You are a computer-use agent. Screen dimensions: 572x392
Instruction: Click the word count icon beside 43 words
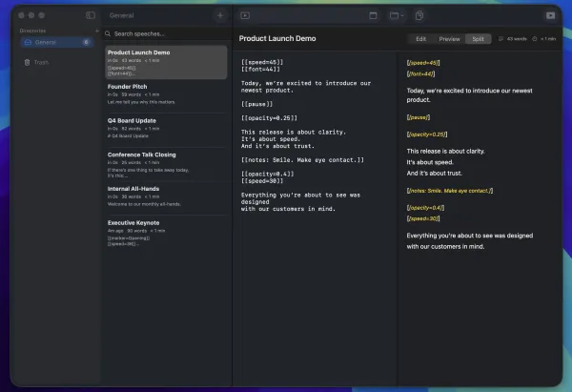coord(500,39)
